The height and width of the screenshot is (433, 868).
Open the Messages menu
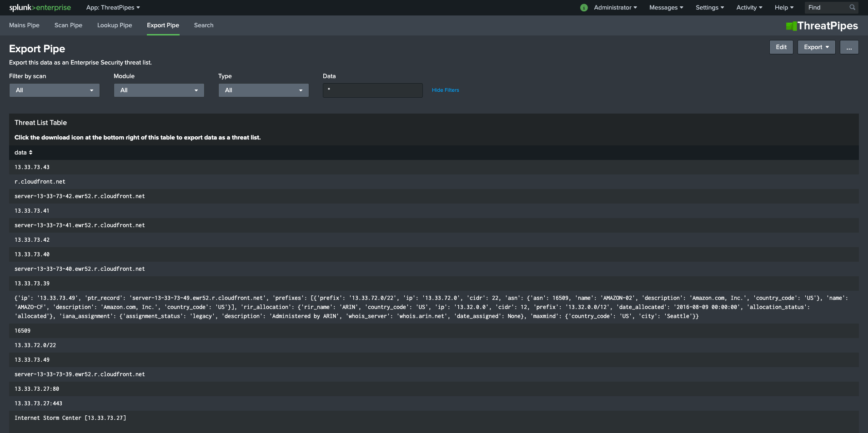(666, 7)
